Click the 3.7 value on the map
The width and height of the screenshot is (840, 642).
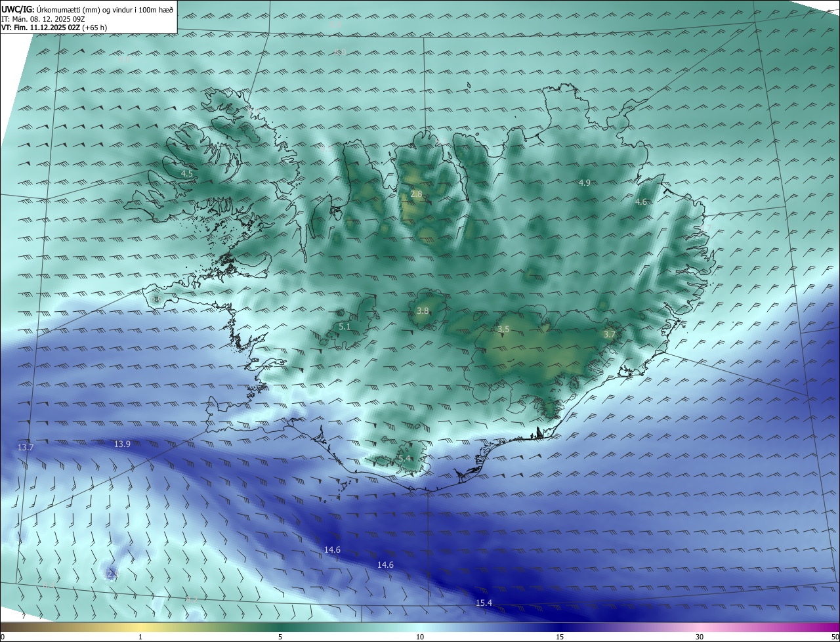coord(610,334)
